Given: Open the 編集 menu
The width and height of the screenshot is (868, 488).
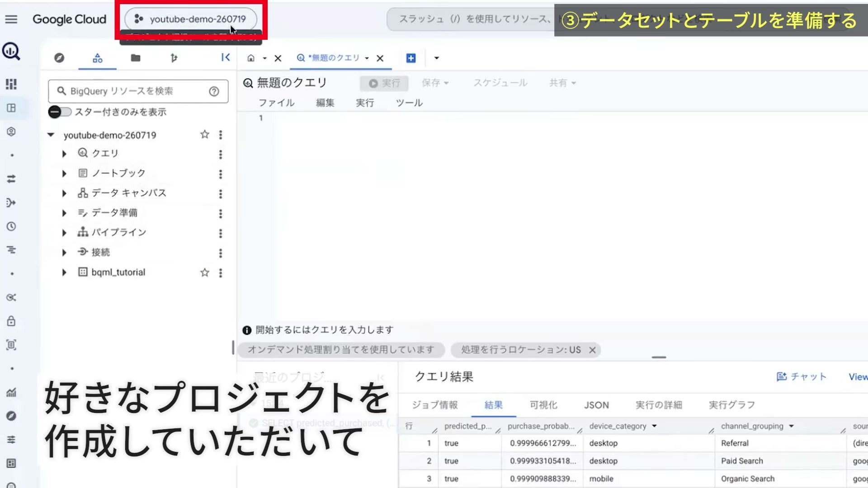Looking at the screenshot, I should 325,103.
